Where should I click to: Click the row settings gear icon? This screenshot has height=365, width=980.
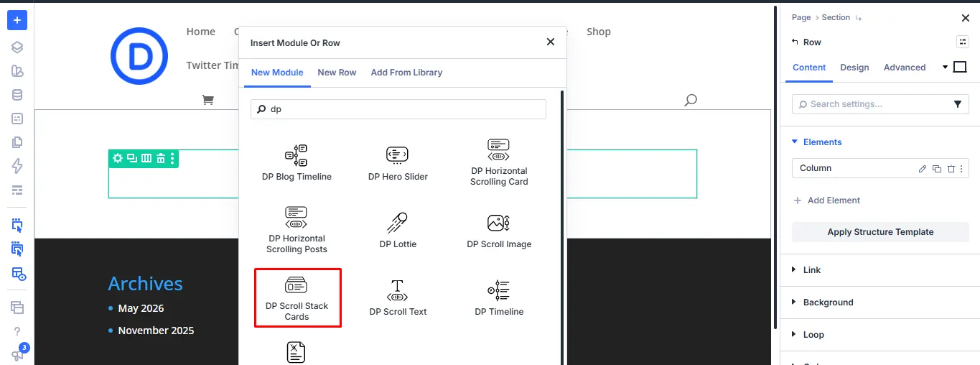tap(118, 158)
